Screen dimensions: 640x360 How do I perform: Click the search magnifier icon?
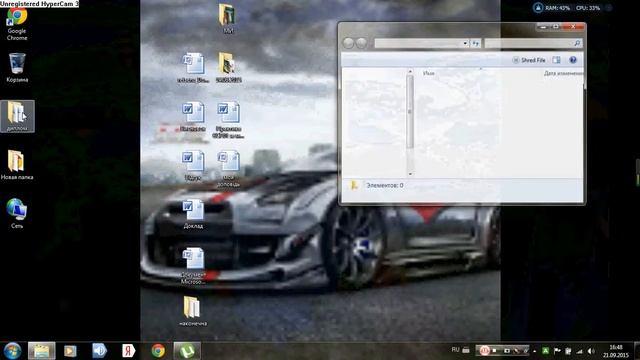[577, 43]
